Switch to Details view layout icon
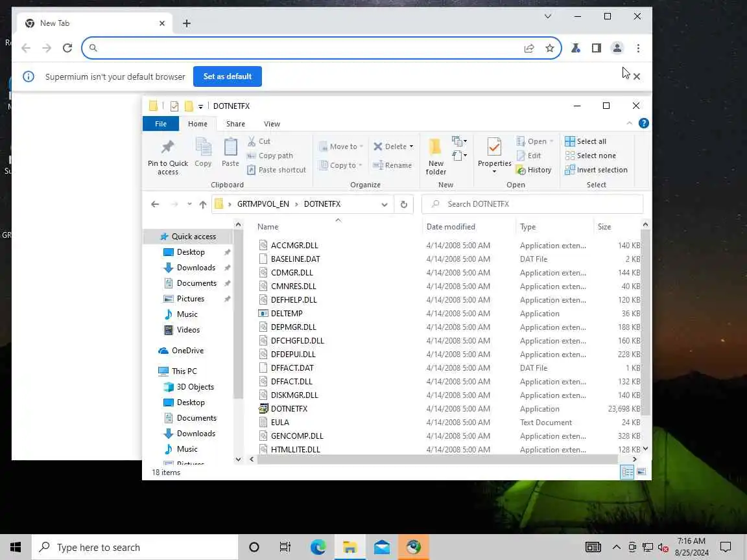The height and width of the screenshot is (560, 747). [x=627, y=472]
